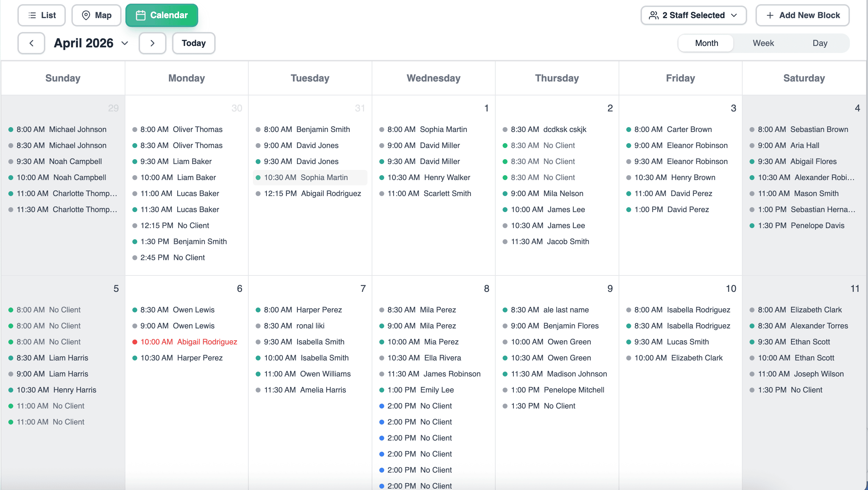The height and width of the screenshot is (490, 868).
Task: Select the Month view option
Action: pyautogui.click(x=706, y=43)
